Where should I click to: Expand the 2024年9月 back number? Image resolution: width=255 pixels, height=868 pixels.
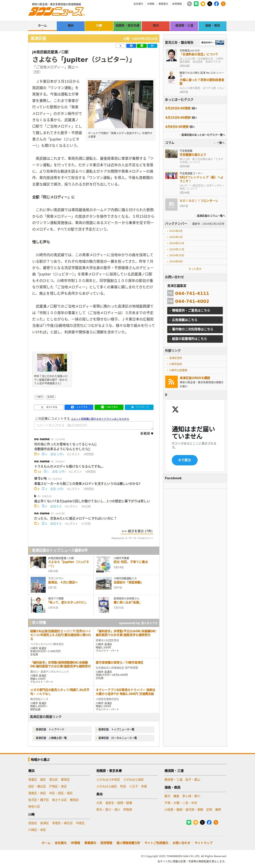point(176,262)
